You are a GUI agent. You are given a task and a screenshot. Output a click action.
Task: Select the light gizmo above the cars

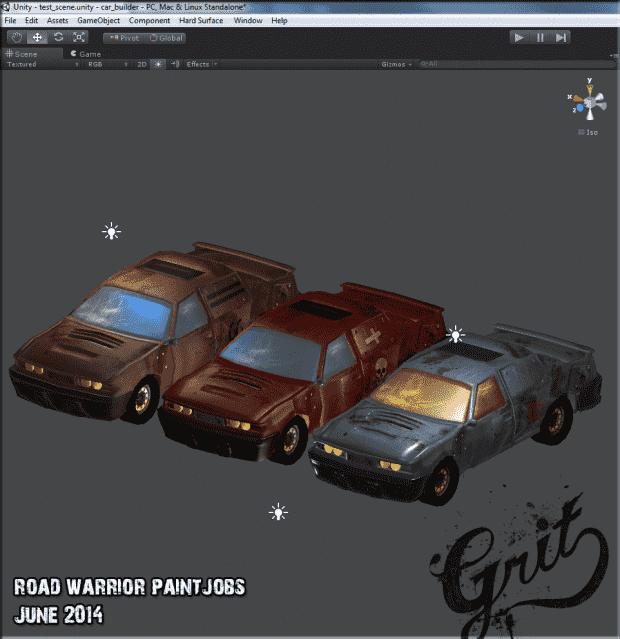pyautogui.click(x=111, y=232)
